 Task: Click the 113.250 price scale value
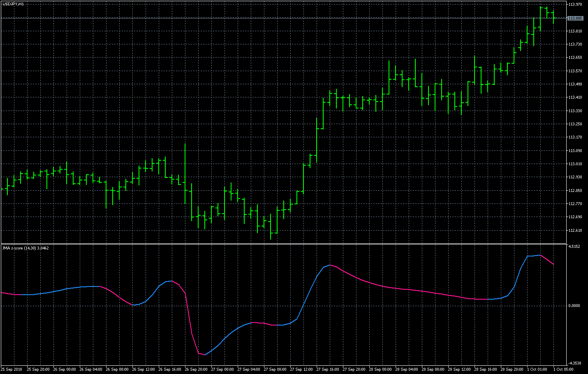point(575,124)
